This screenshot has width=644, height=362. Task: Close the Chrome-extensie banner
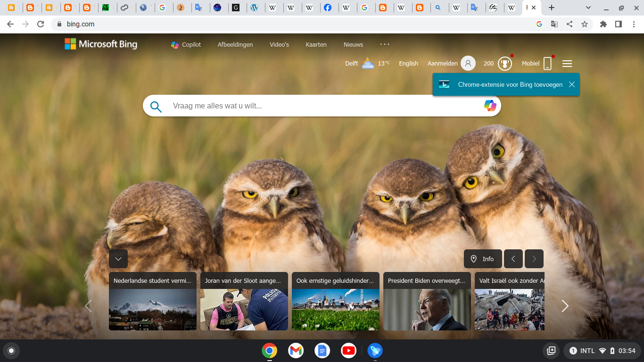click(x=571, y=84)
